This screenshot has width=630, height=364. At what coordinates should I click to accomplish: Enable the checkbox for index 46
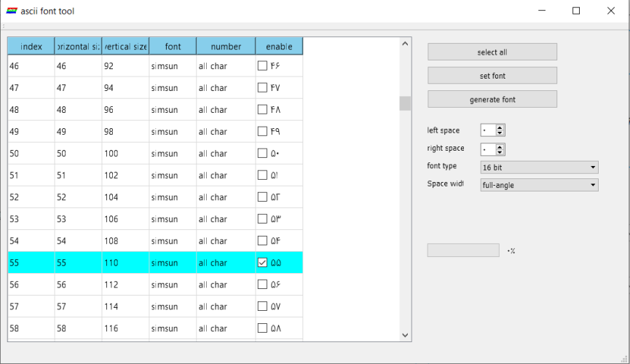(262, 66)
